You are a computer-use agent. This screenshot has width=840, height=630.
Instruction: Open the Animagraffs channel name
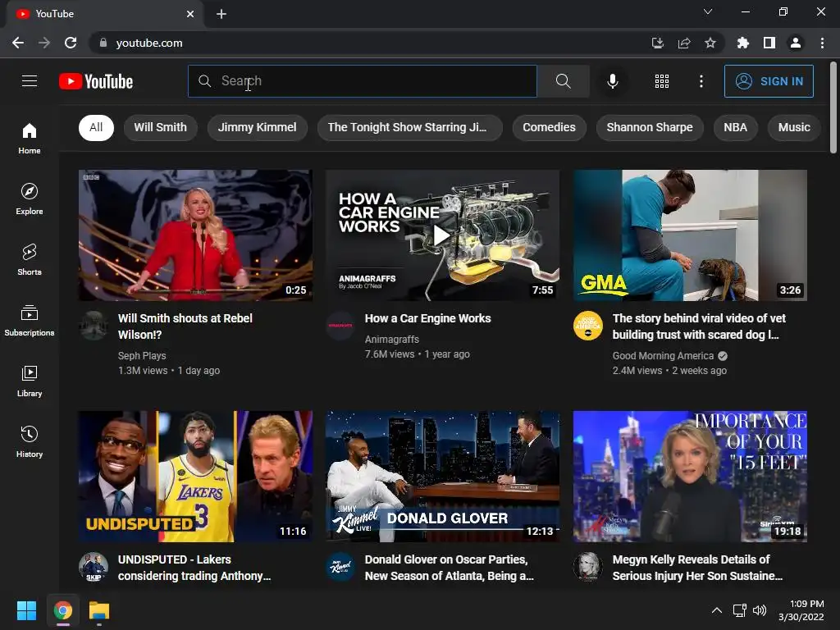[391, 339]
